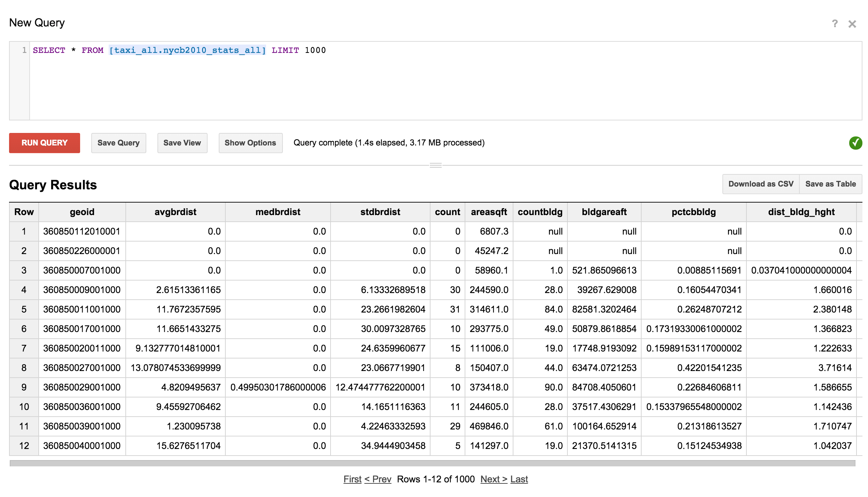Click the panel resize handle above Query Results
The height and width of the screenshot is (497, 868).
point(435,165)
